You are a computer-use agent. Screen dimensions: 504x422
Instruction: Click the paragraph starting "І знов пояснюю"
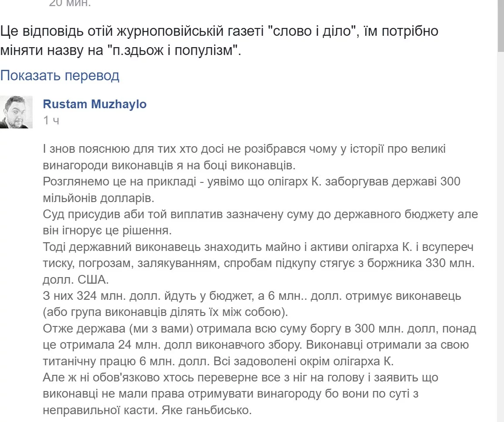click(244, 157)
